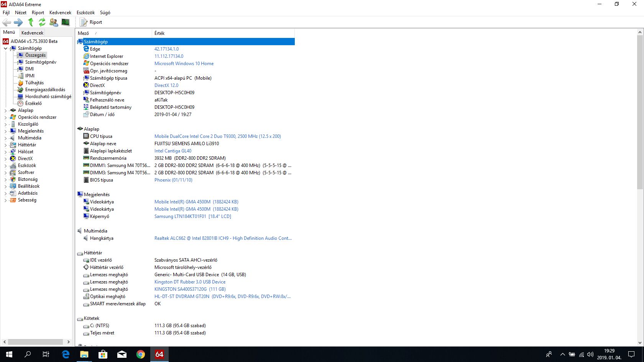Open the Nézet menu
The height and width of the screenshot is (362, 644).
coord(21,13)
